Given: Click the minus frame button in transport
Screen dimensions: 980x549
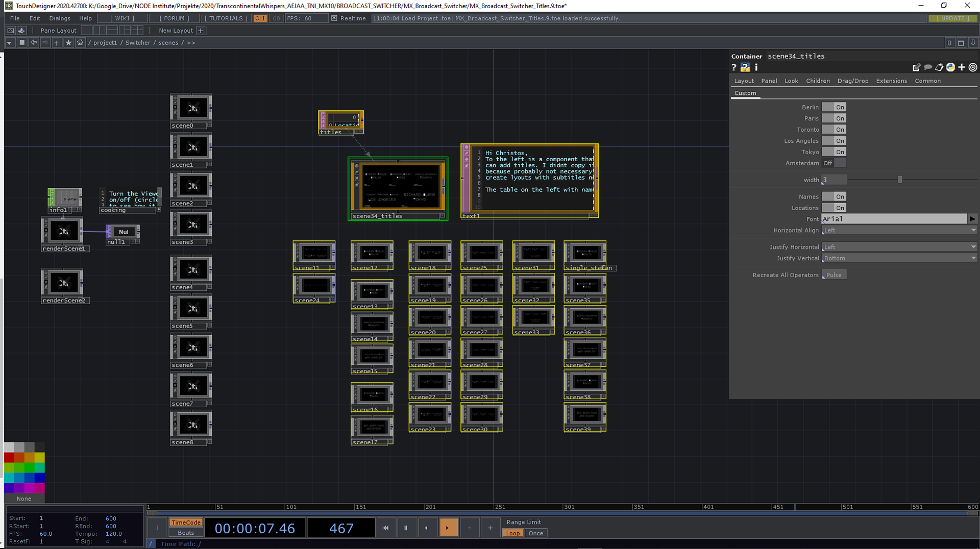Looking at the screenshot, I should pyautogui.click(x=469, y=528).
